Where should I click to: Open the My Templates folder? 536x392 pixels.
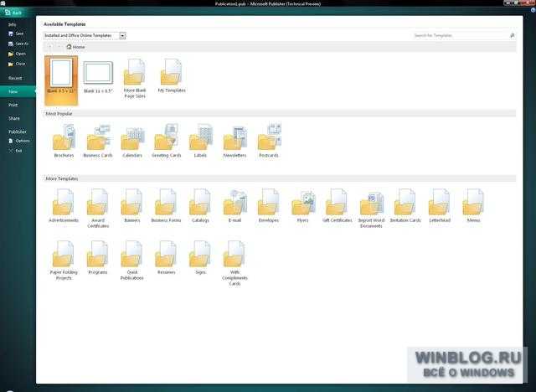[172, 76]
